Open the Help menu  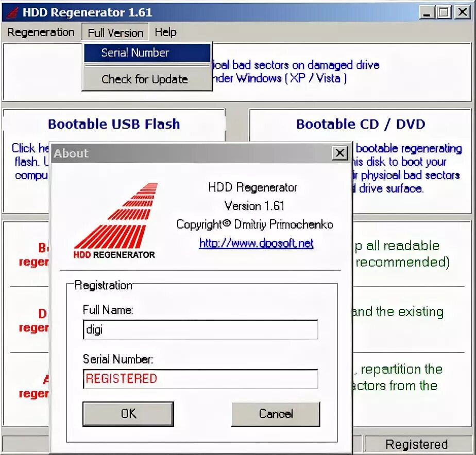(165, 32)
